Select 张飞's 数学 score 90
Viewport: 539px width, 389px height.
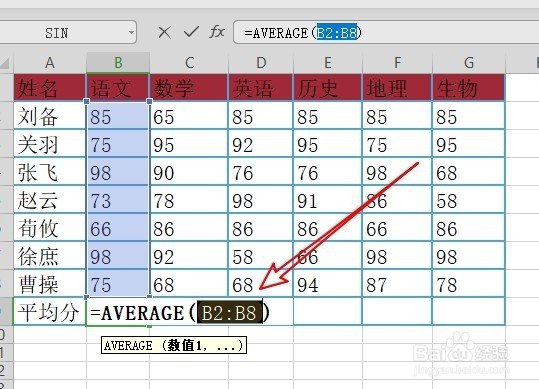(x=189, y=172)
